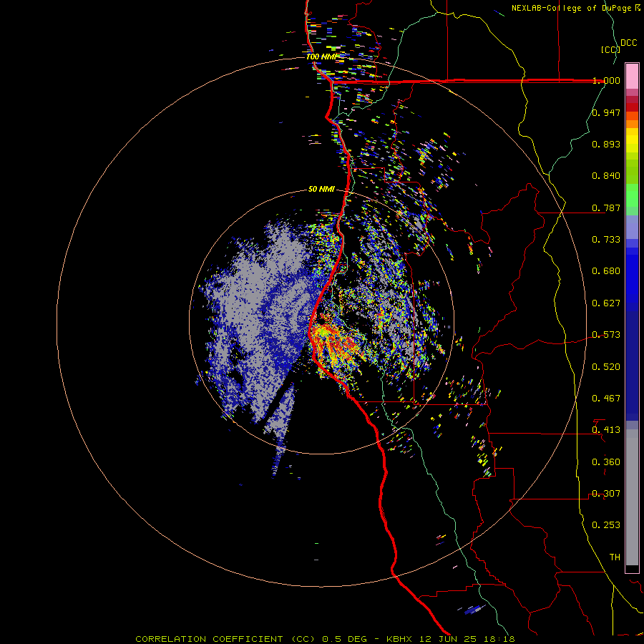Click the 0.947 value on color scale
The height and width of the screenshot is (644, 644).
click(606, 112)
